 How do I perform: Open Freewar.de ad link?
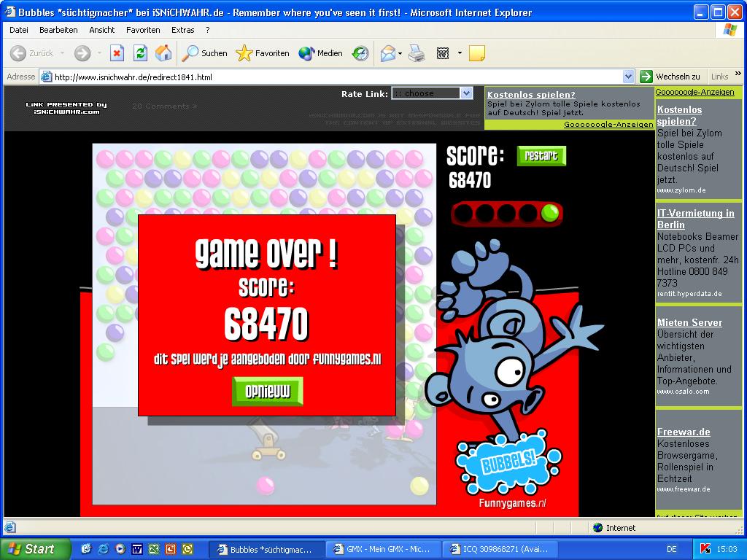tap(684, 432)
